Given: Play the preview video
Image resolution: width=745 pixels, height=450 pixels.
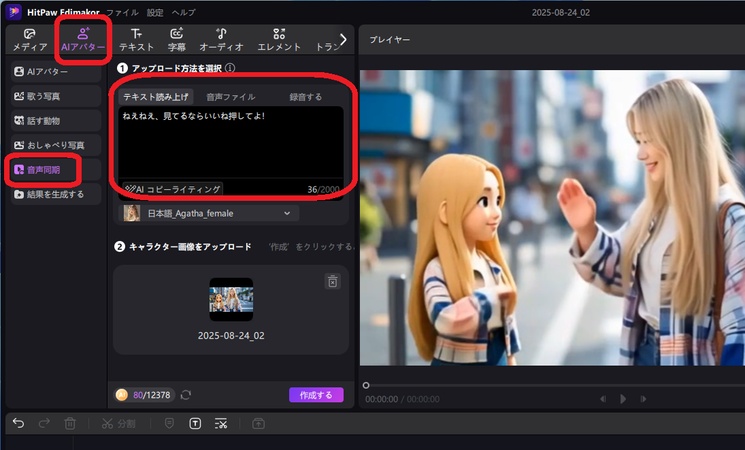Looking at the screenshot, I should click(x=623, y=399).
